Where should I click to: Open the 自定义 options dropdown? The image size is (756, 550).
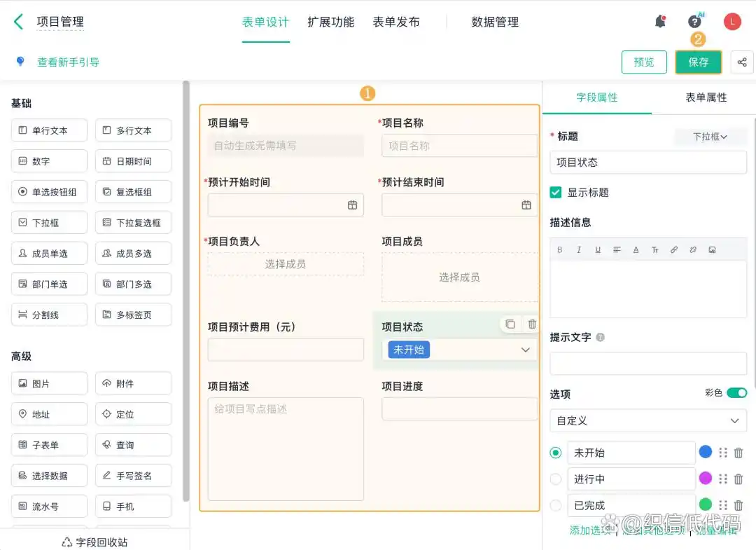[x=648, y=421]
